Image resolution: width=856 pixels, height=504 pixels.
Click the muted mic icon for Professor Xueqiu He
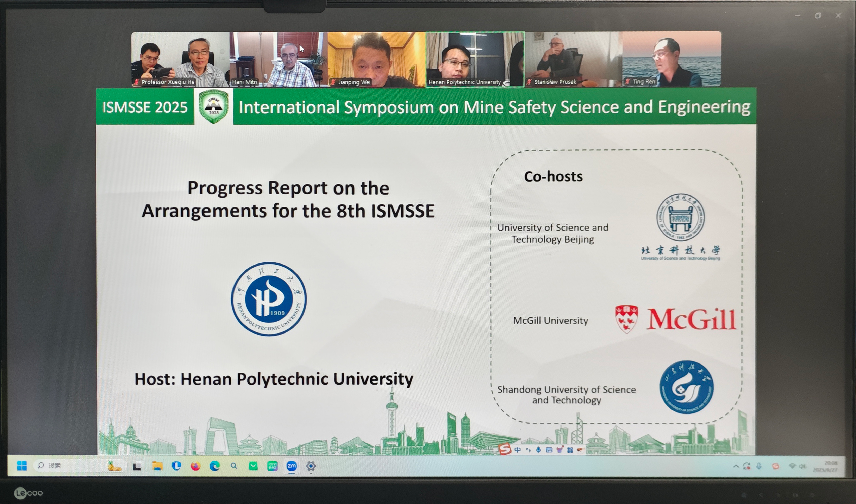click(x=137, y=82)
